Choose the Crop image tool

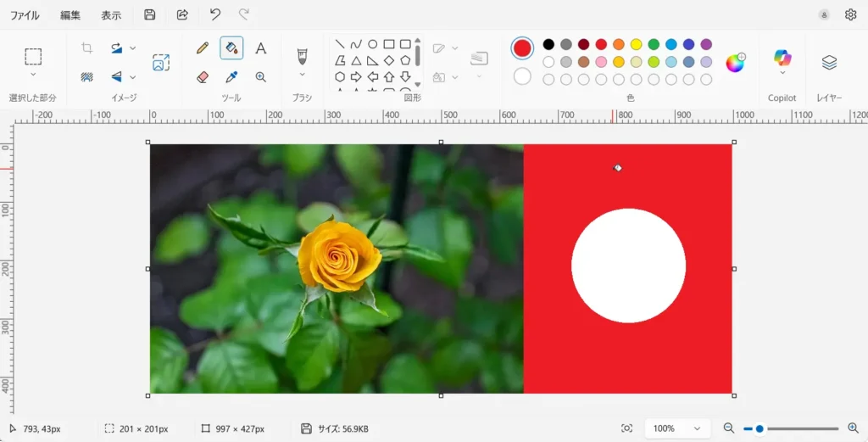point(87,48)
